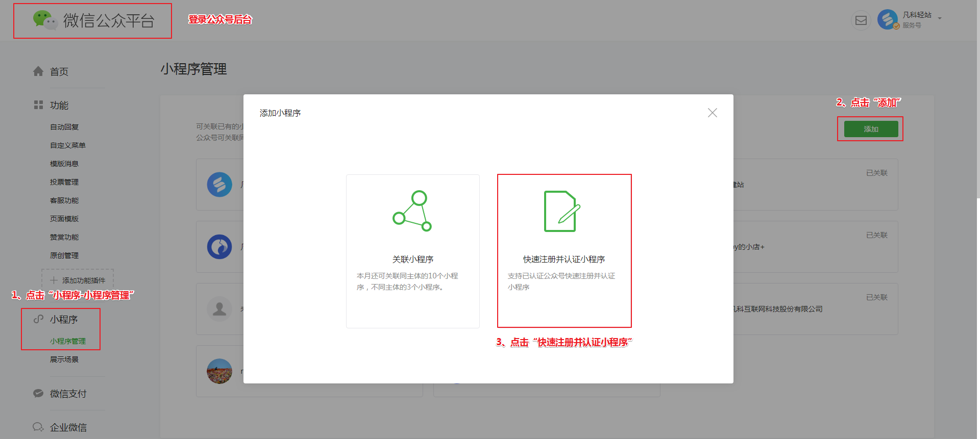Click the 微信支付 sidebar icon
The height and width of the screenshot is (439, 980).
click(38, 394)
